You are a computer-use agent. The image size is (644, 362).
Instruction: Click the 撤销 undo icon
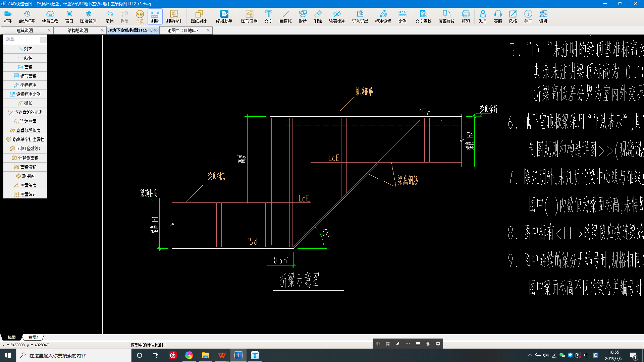click(109, 17)
